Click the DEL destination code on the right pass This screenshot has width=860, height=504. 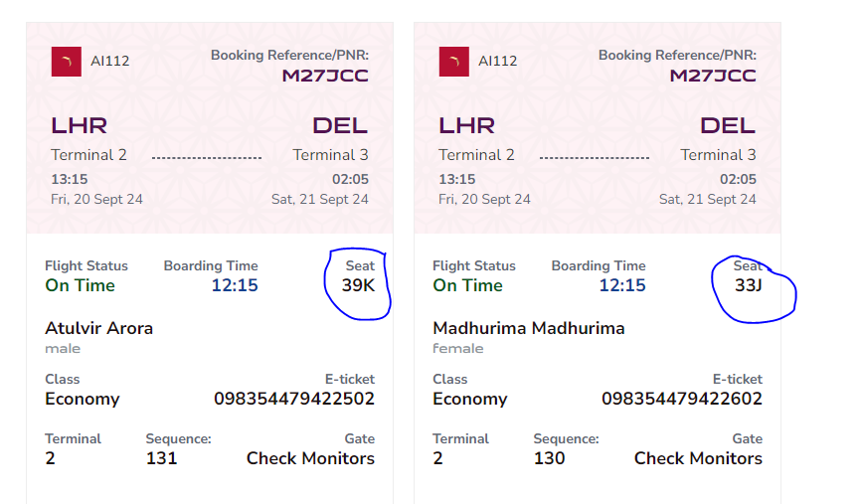[x=728, y=126]
